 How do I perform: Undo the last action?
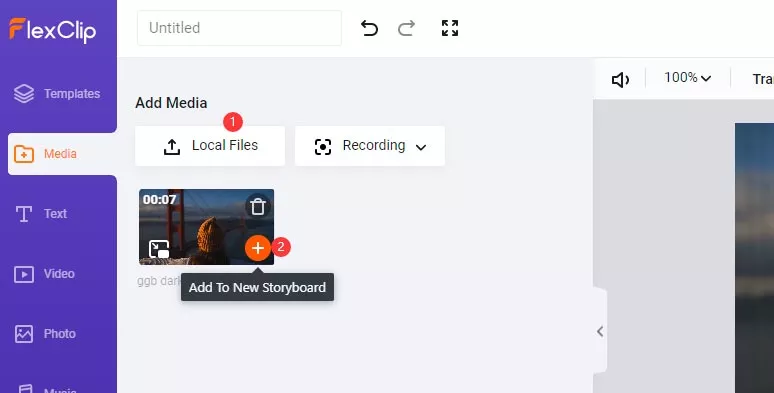[369, 28]
